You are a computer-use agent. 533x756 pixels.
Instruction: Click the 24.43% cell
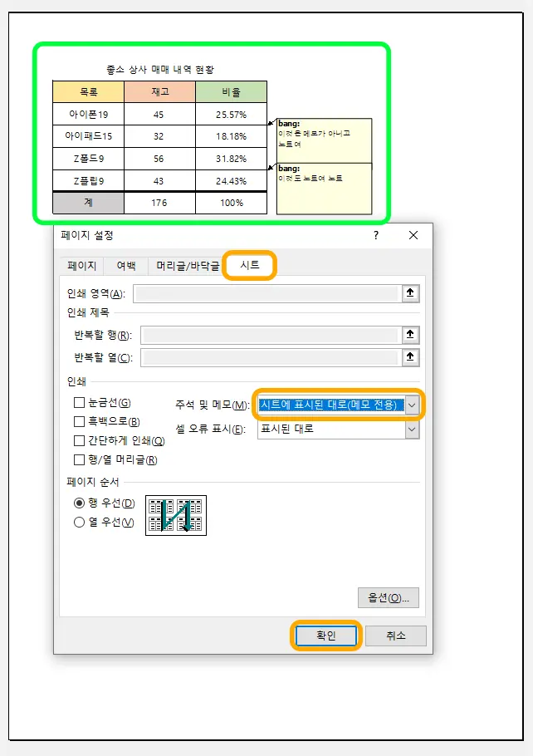232,181
